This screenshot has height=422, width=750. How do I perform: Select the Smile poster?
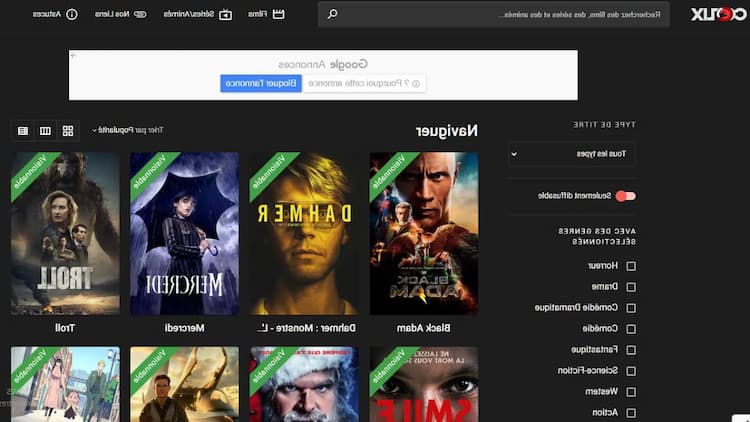point(423,384)
